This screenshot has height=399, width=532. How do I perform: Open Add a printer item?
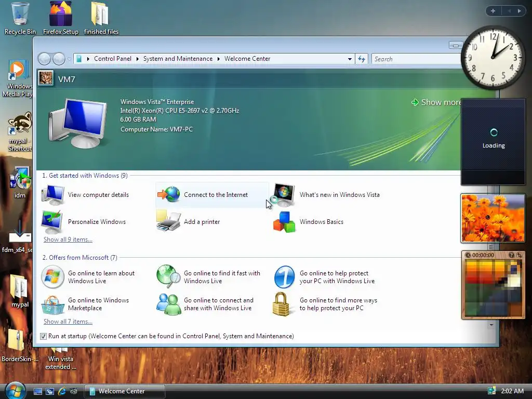[188, 221]
